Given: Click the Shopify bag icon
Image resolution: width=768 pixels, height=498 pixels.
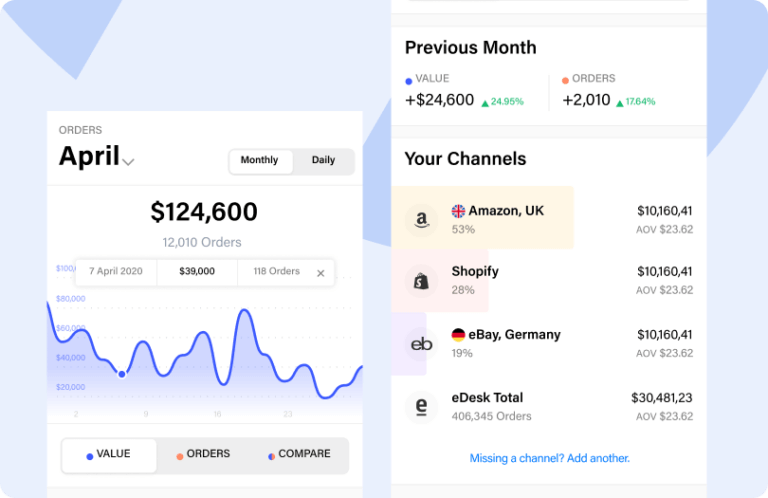Looking at the screenshot, I should tap(421, 281).
